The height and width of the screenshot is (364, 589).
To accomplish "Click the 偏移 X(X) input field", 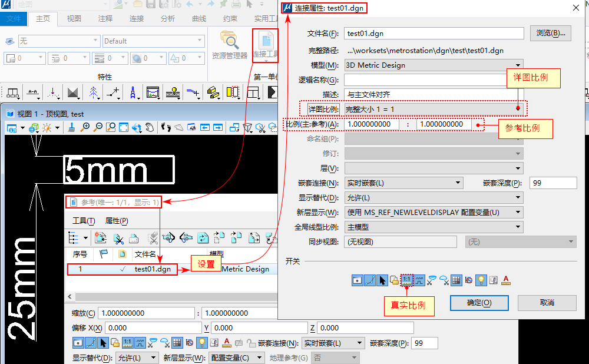I will (x=153, y=328).
